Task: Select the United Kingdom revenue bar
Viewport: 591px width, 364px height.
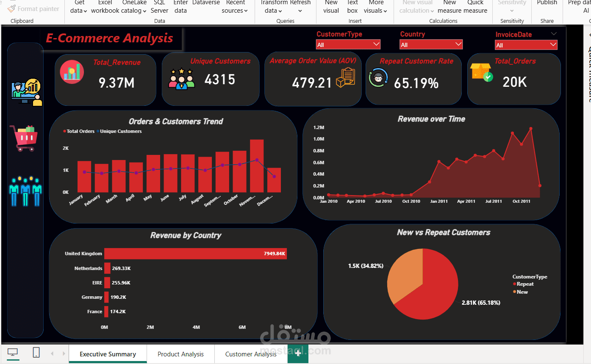Action: pyautogui.click(x=196, y=254)
